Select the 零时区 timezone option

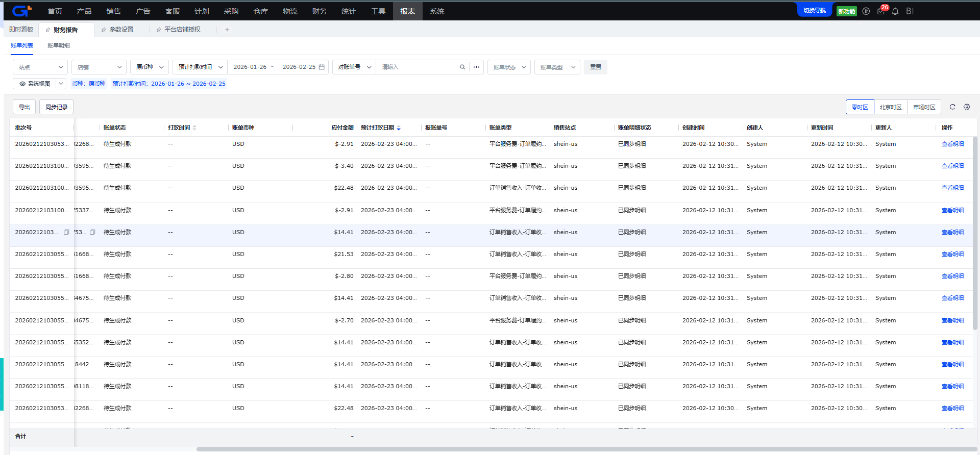pyautogui.click(x=860, y=107)
